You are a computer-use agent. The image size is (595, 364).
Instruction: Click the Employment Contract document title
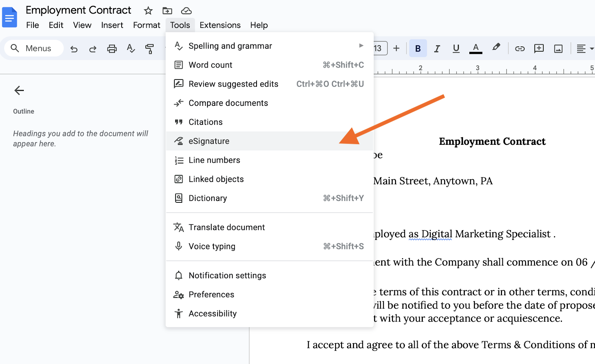(78, 10)
